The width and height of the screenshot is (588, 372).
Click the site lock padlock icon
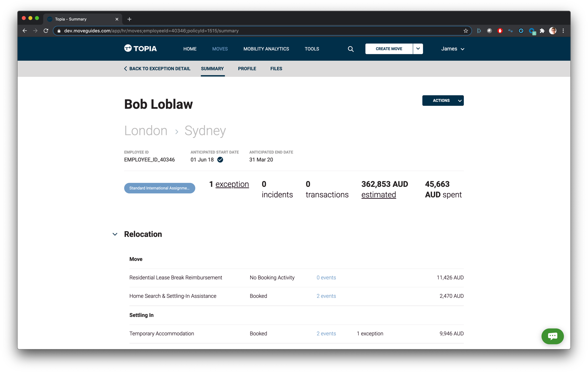pos(59,31)
